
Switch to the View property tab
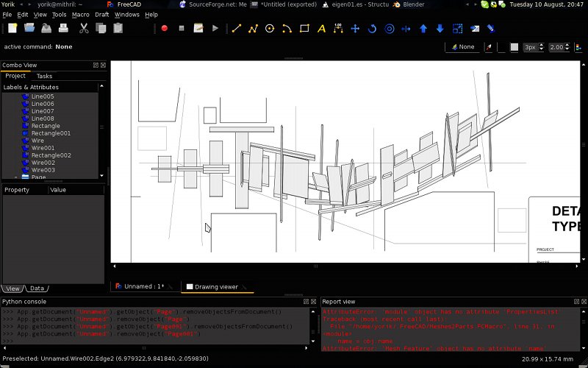12,289
